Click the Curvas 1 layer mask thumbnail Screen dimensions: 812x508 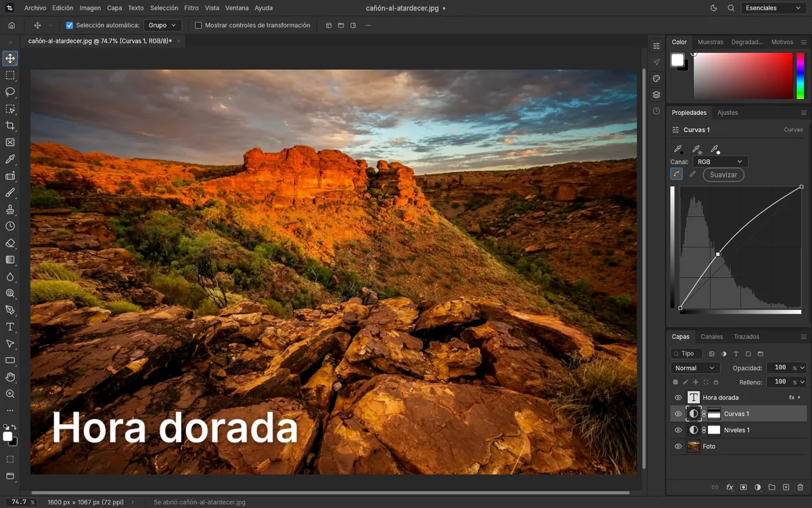[714, 414]
